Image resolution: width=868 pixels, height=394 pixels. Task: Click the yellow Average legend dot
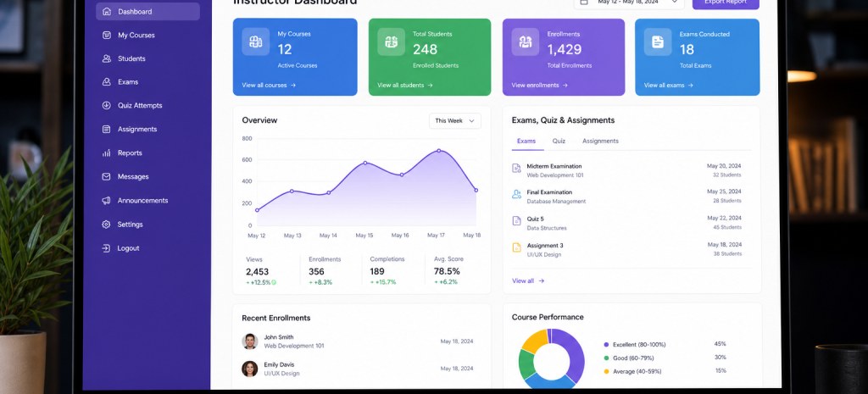click(x=606, y=371)
